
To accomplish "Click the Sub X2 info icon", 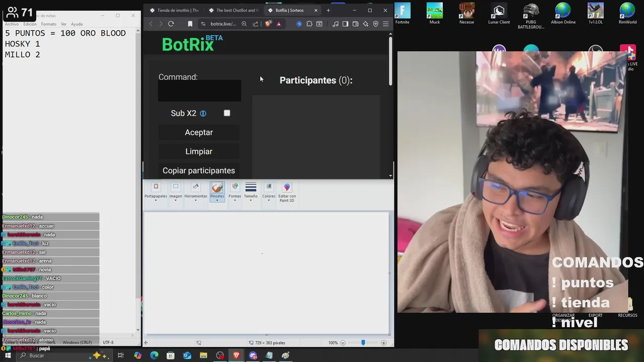I will [203, 114].
